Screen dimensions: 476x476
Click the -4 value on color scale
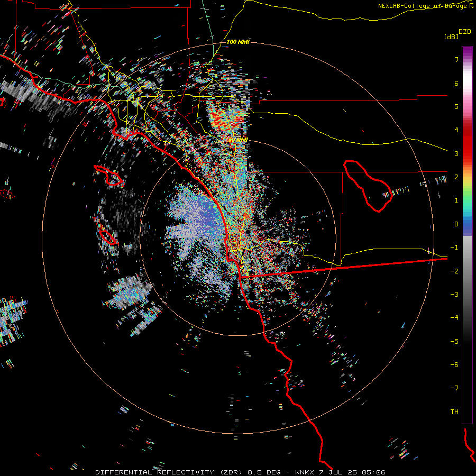(454, 318)
